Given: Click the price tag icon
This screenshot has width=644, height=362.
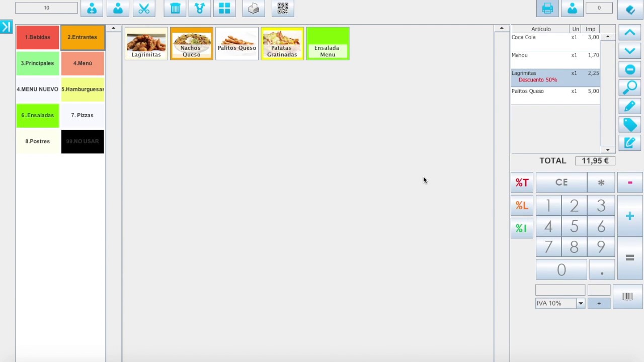Looking at the screenshot, I should [x=630, y=124].
